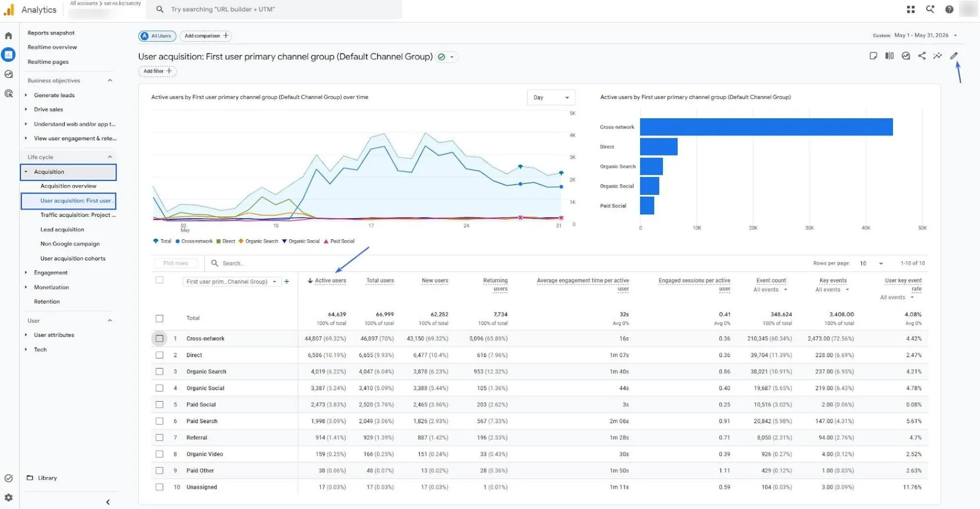Viewport: 980px width, 509px height.
Task: Select Reports snapshot in the sidebar
Action: 51,33
